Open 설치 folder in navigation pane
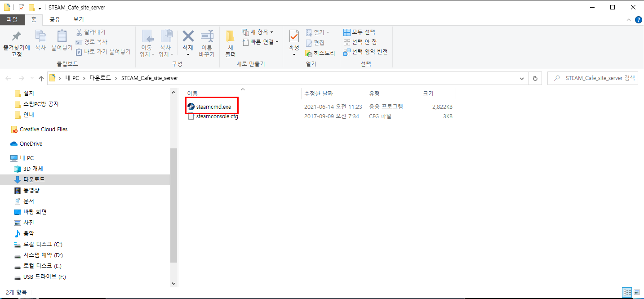The width and height of the screenshot is (644, 299). click(24, 93)
